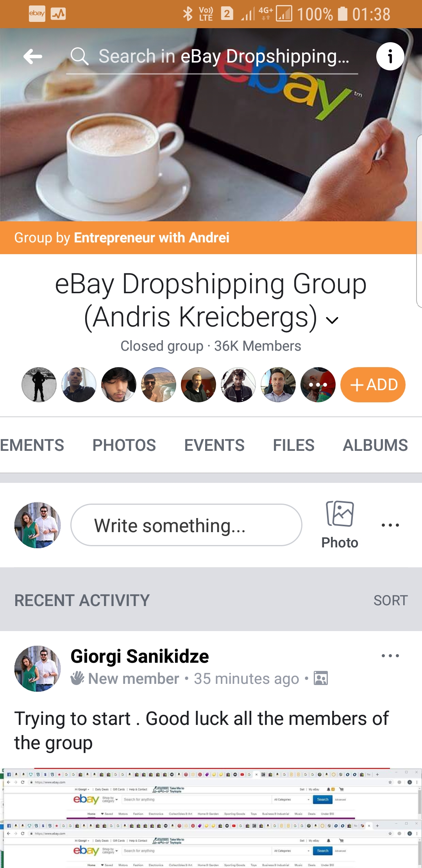Tap the search magnifier icon
Viewport: 422px width, 868px height.
[x=79, y=56]
